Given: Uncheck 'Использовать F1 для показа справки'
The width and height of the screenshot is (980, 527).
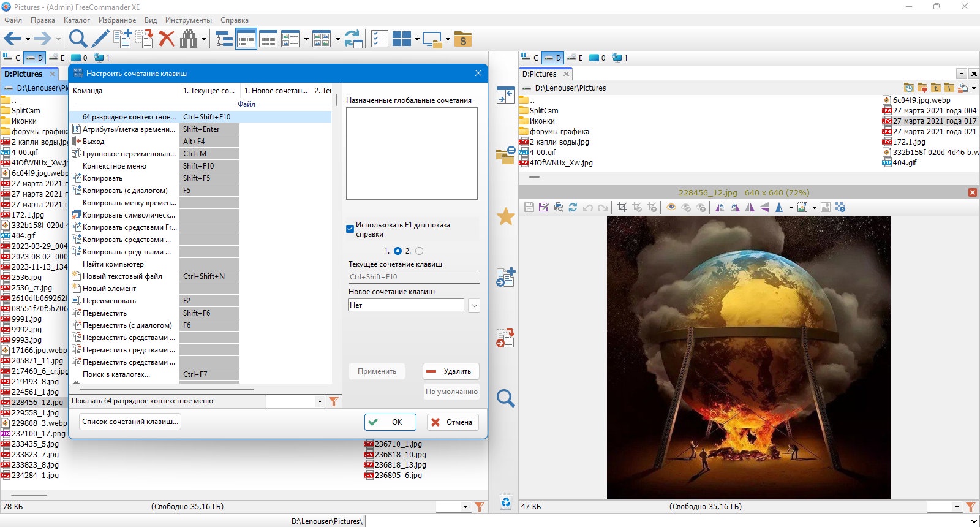Looking at the screenshot, I should coord(350,229).
